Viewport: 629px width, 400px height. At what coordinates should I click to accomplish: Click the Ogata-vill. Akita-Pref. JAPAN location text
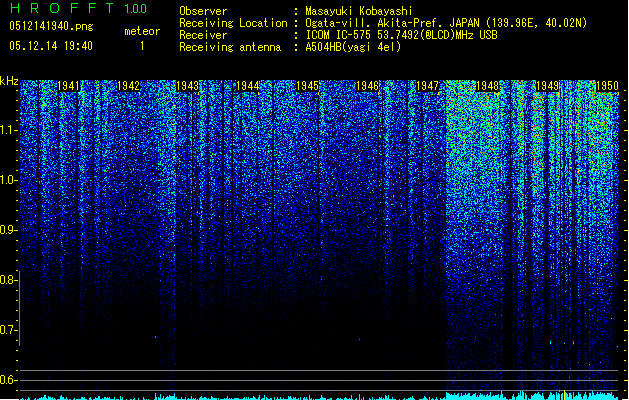446,23
